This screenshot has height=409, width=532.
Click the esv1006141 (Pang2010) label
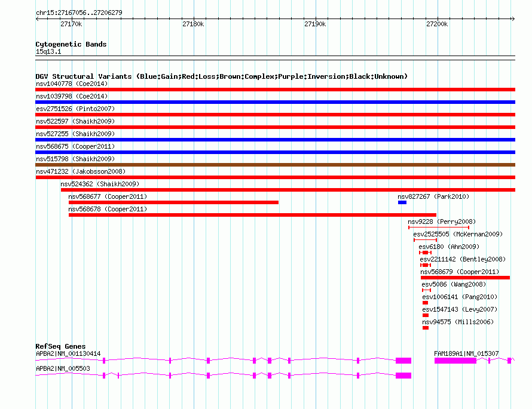pyautogui.click(x=460, y=297)
